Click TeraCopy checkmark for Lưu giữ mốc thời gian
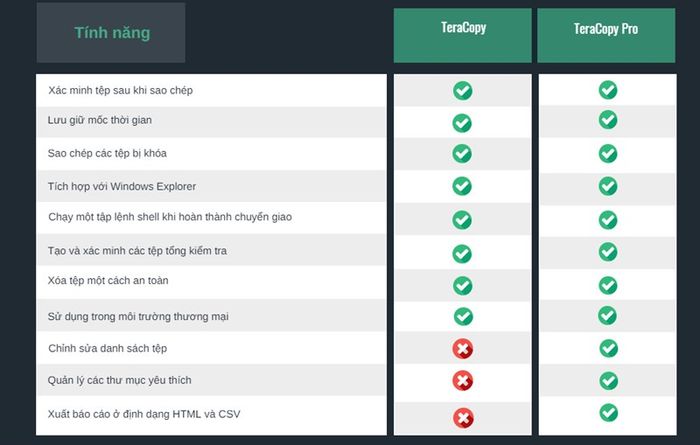The width and height of the screenshot is (700, 445). (x=462, y=123)
